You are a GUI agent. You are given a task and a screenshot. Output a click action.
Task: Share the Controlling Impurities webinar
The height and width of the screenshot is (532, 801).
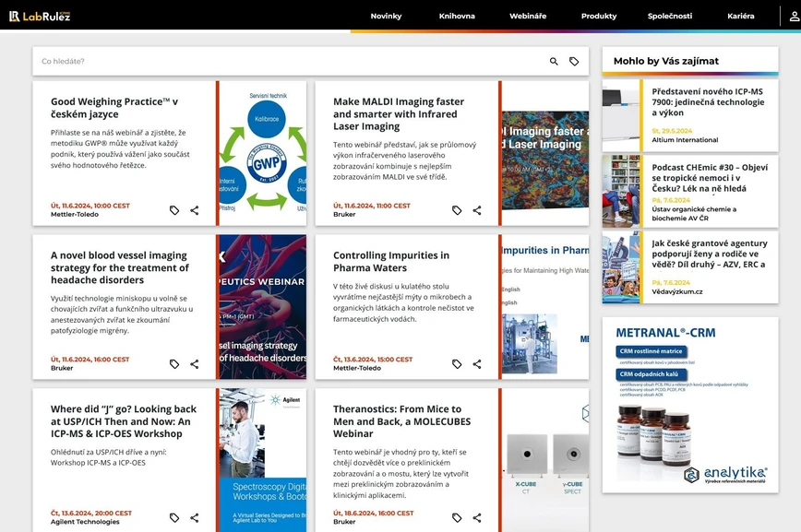point(477,364)
